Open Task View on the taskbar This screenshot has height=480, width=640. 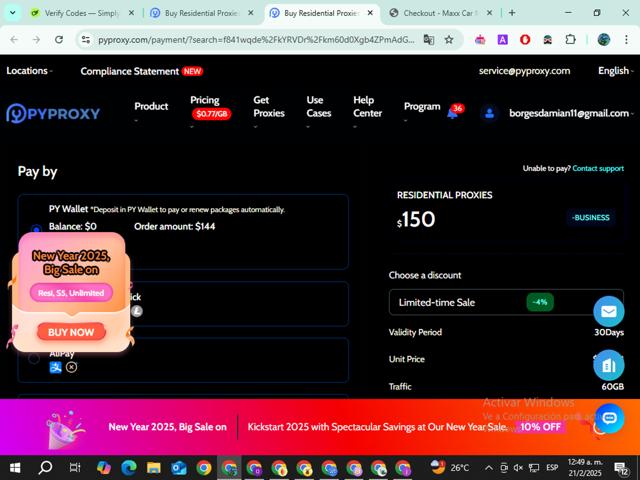point(75,467)
